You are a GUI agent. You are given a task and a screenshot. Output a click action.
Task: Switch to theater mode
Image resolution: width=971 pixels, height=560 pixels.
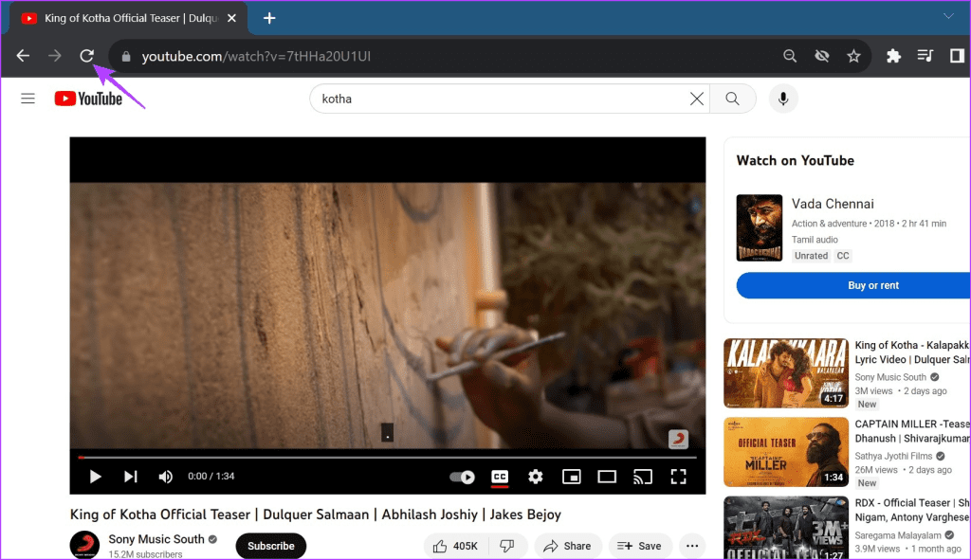coord(607,477)
